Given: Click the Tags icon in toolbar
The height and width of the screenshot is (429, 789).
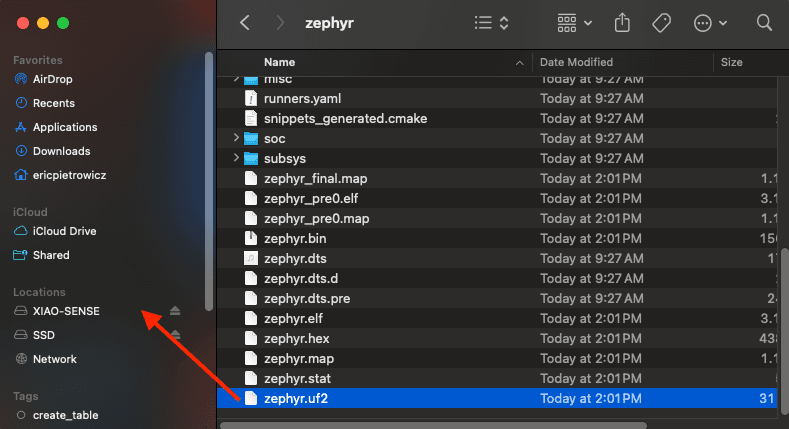Looking at the screenshot, I should click(661, 22).
